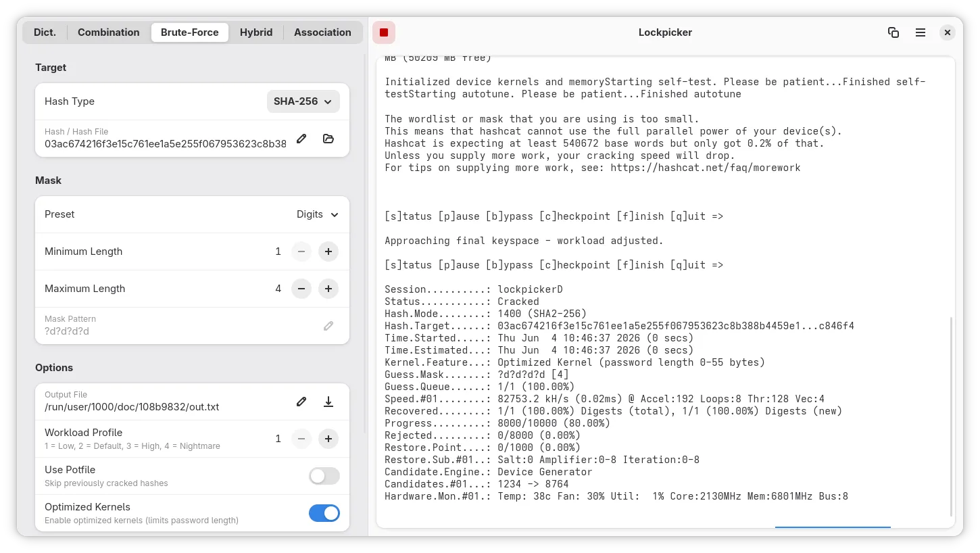Click the 'Hardware.Mon.#01.' temperature line
The height and width of the screenshot is (553, 980).
point(616,496)
